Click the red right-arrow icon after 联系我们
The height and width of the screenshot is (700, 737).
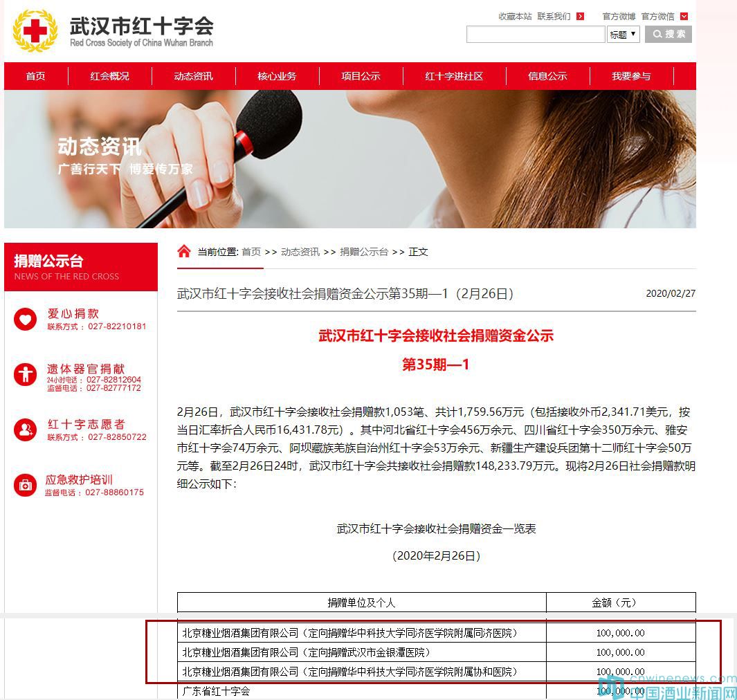(x=580, y=17)
